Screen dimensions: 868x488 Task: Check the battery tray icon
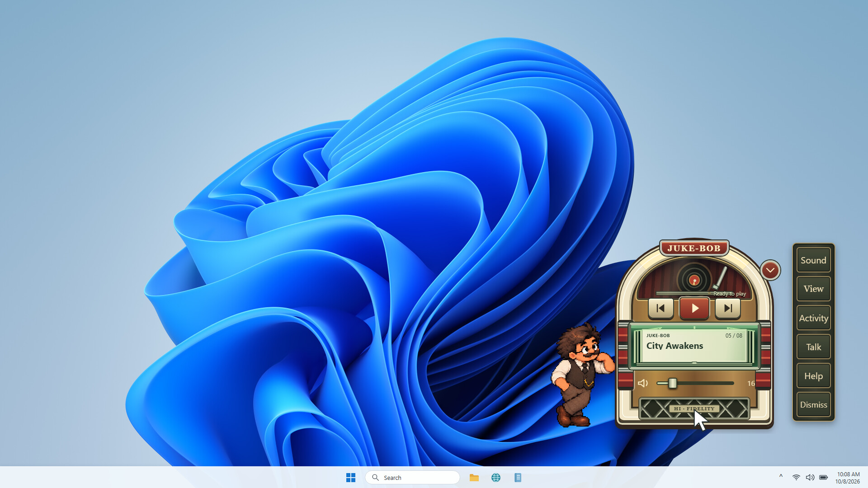click(x=823, y=478)
